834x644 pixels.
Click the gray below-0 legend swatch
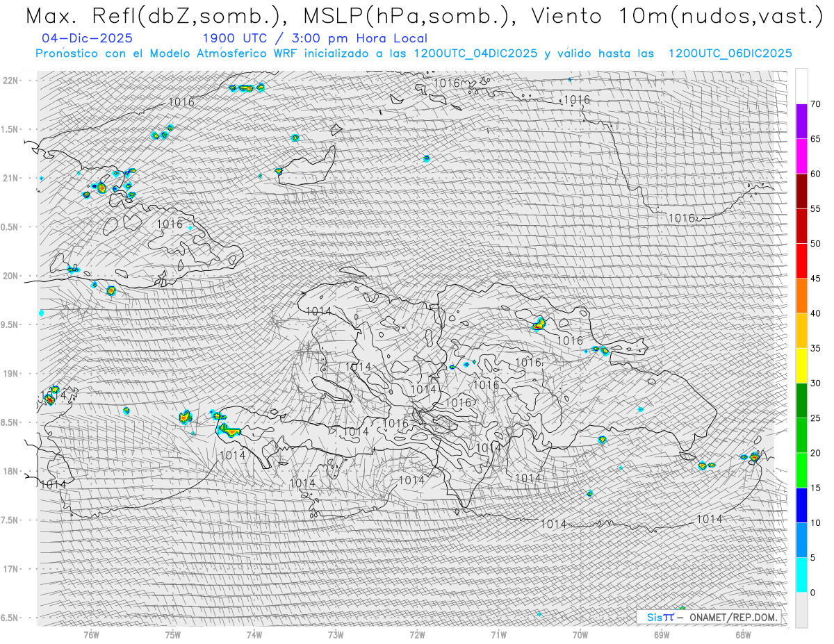(801, 610)
